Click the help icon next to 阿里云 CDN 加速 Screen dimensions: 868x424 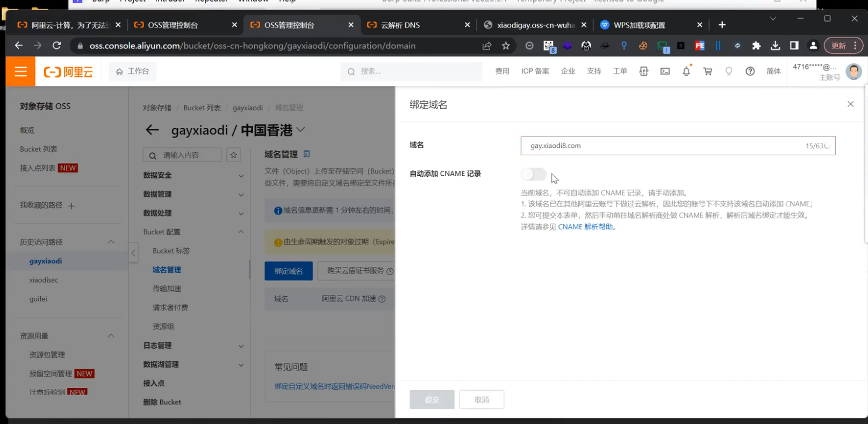point(382,299)
